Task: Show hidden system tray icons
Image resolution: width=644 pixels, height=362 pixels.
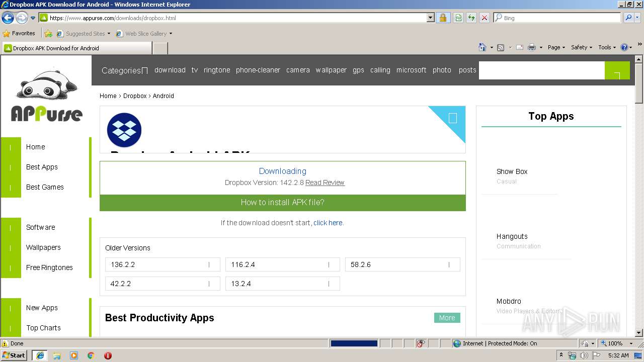Action: [561, 355]
